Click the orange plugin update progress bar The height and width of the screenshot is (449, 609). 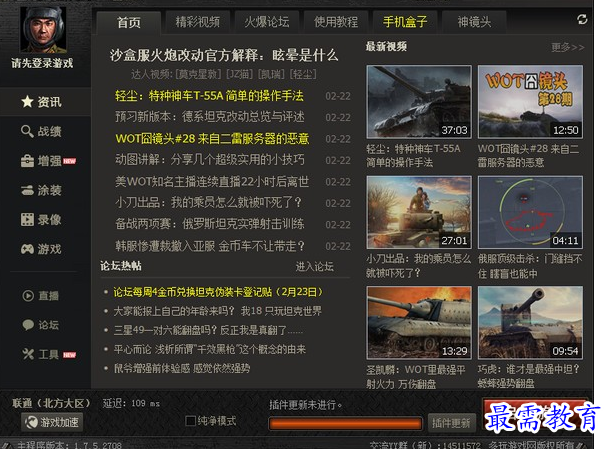pos(345,423)
